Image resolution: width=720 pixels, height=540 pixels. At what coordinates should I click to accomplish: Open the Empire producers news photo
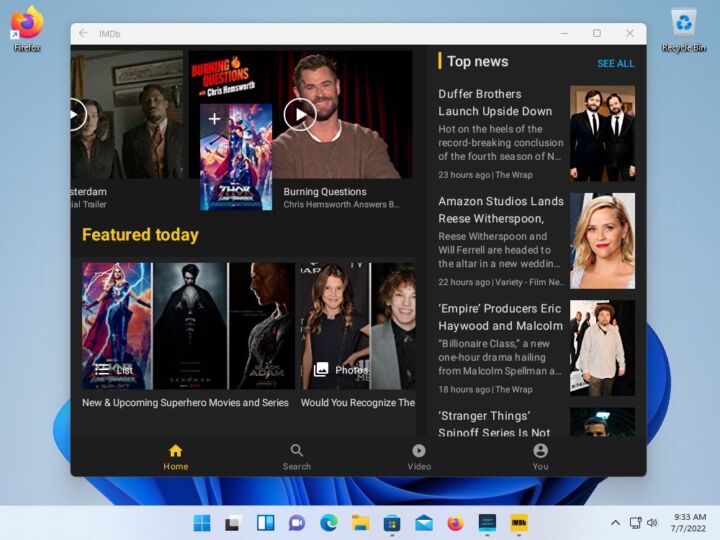(602, 348)
